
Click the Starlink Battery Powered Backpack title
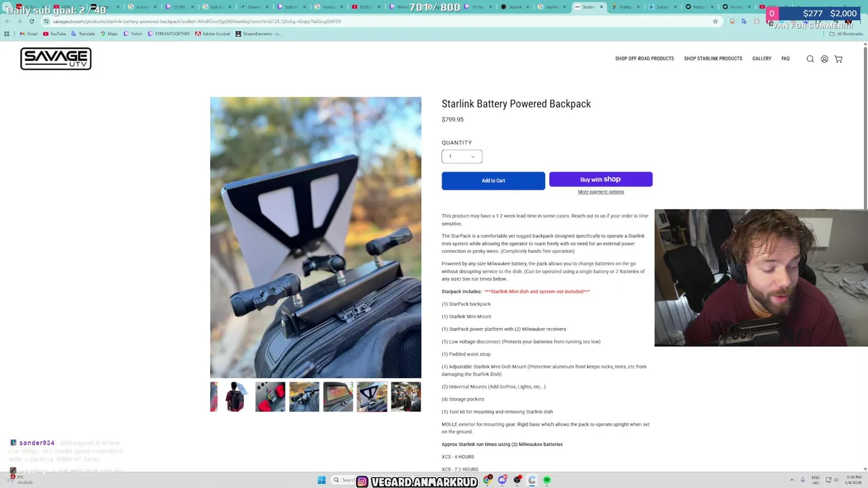(516, 104)
